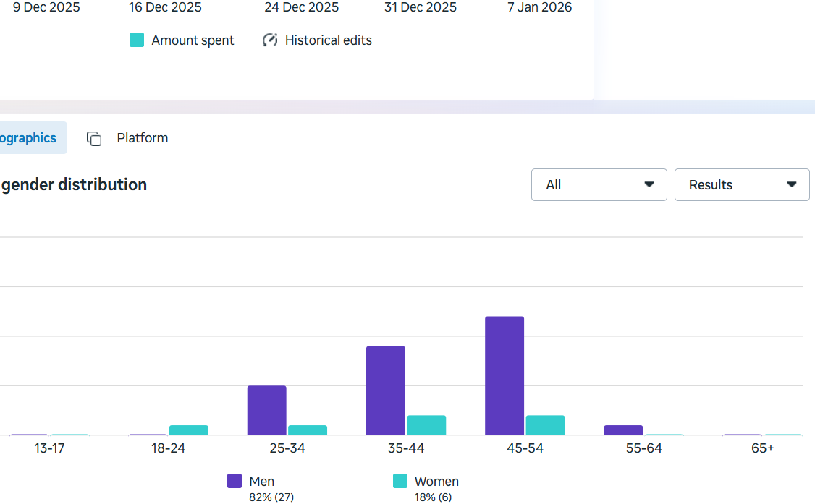Click the Historical edits label

click(327, 40)
